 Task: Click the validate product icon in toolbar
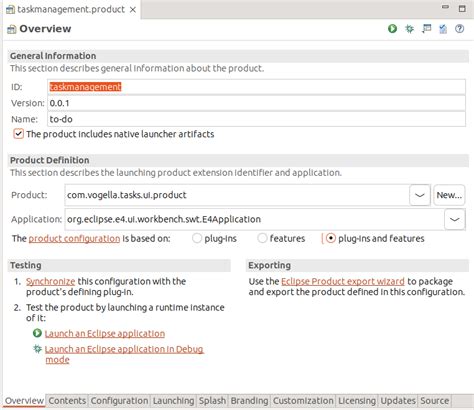coord(443,29)
